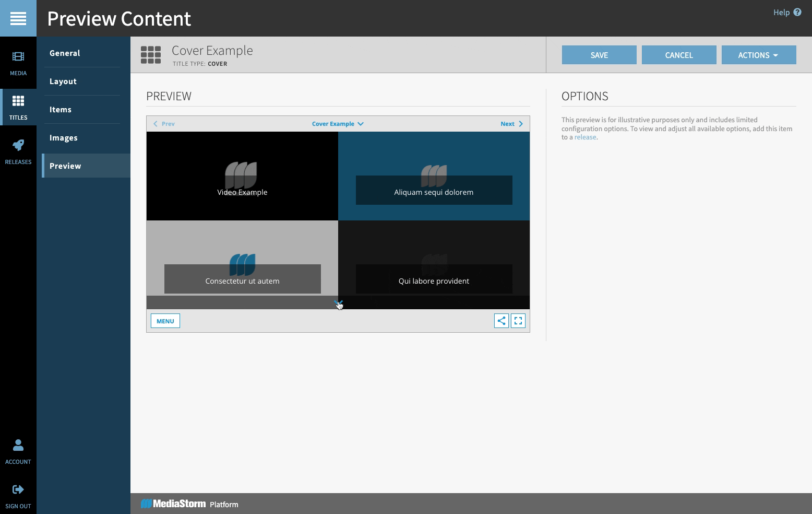This screenshot has width=812, height=514.
Task: Click the share icon in preview
Action: coord(501,321)
